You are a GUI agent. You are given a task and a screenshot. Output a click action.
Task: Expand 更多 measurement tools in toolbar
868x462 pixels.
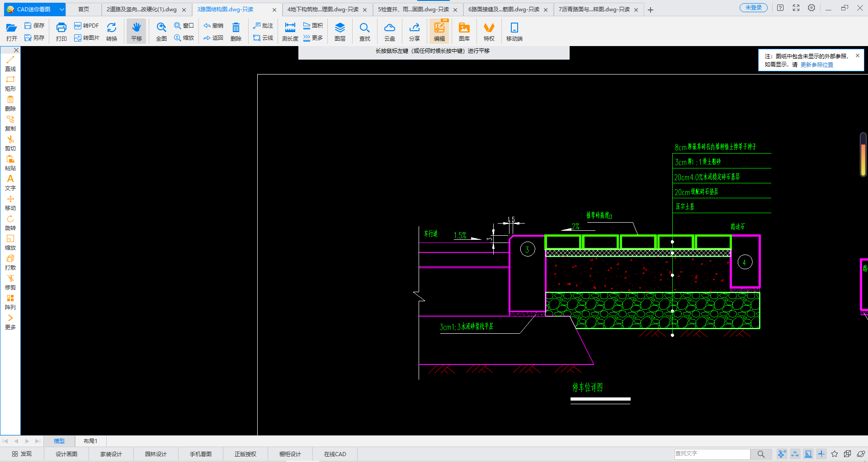(x=313, y=38)
